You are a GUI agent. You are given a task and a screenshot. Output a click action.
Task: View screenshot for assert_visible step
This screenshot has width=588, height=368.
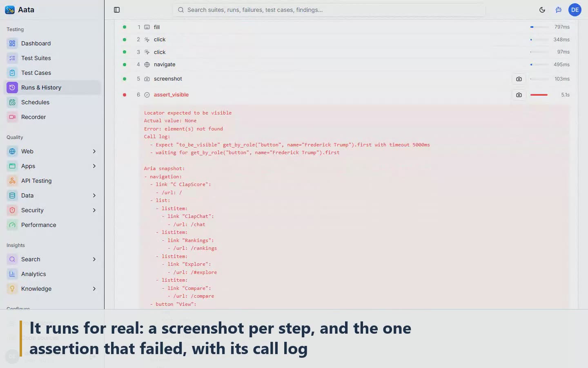click(x=519, y=95)
